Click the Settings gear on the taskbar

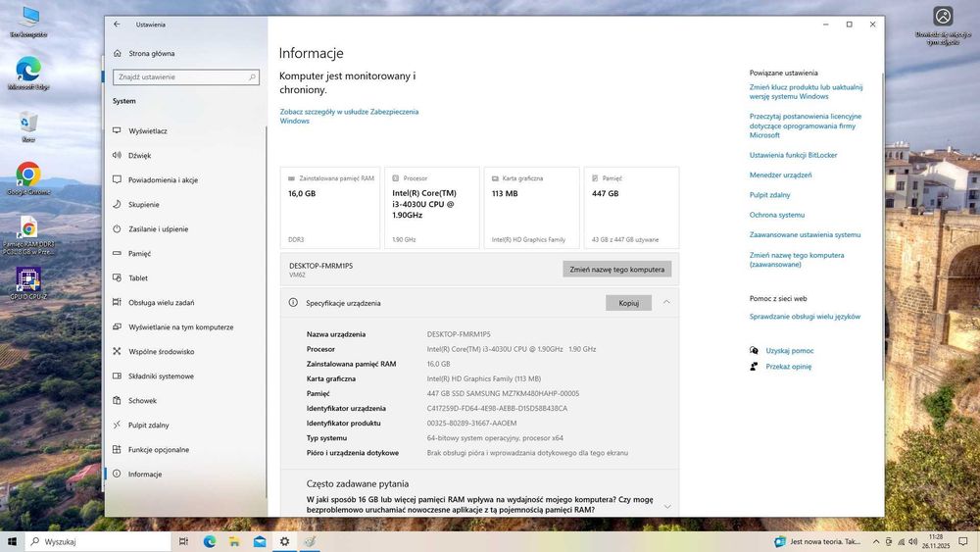[x=284, y=541]
